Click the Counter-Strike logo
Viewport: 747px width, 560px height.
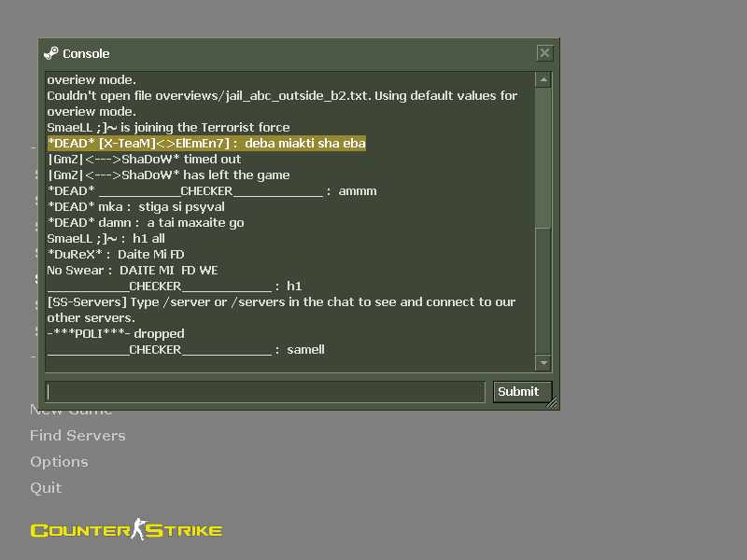126,529
